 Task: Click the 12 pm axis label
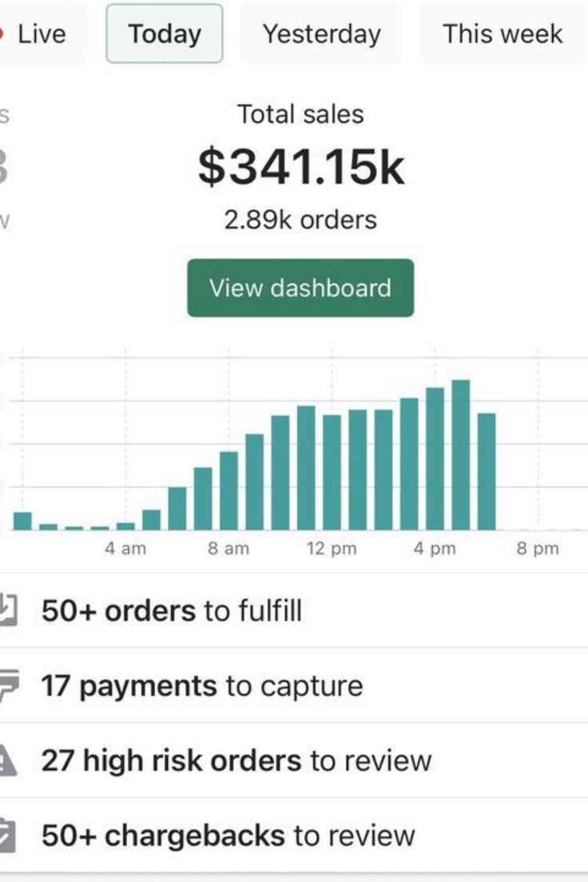click(x=332, y=548)
